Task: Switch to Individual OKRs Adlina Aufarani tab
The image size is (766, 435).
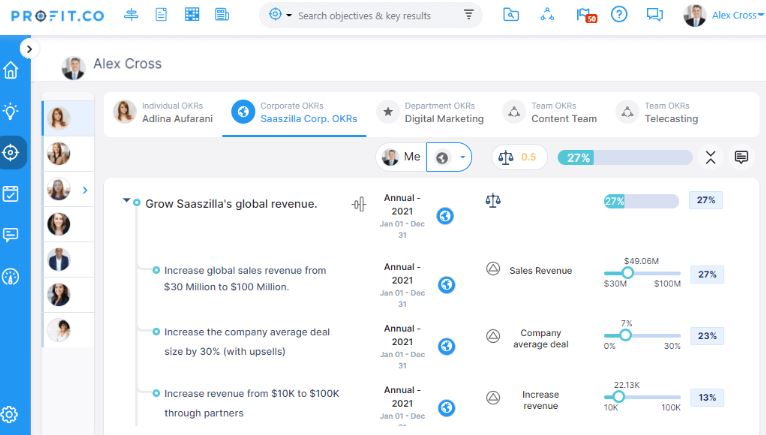Action: tap(164, 112)
